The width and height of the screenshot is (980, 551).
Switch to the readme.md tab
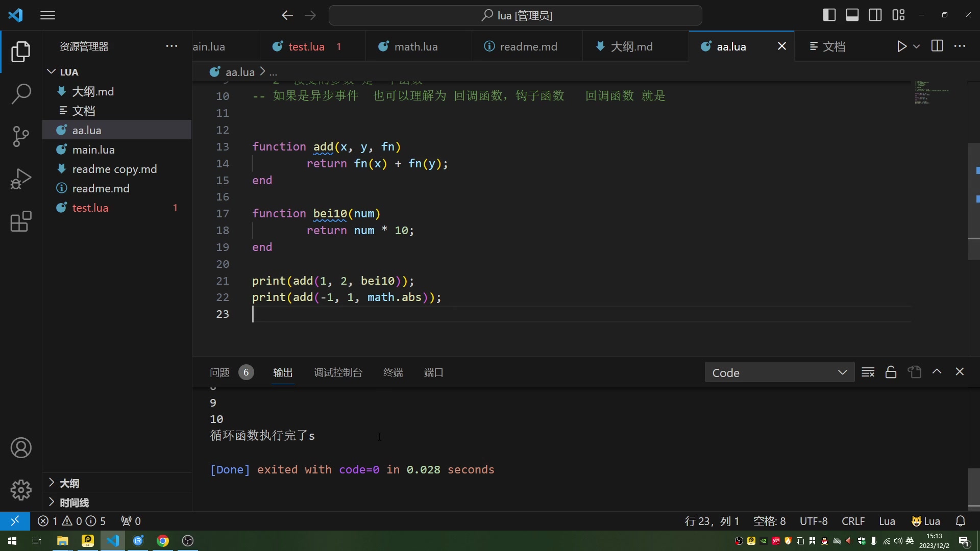point(527,46)
